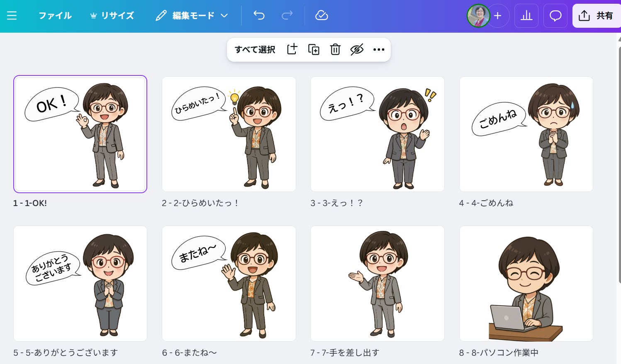
Task: Duplicate selected page with copy icon
Action: (314, 49)
